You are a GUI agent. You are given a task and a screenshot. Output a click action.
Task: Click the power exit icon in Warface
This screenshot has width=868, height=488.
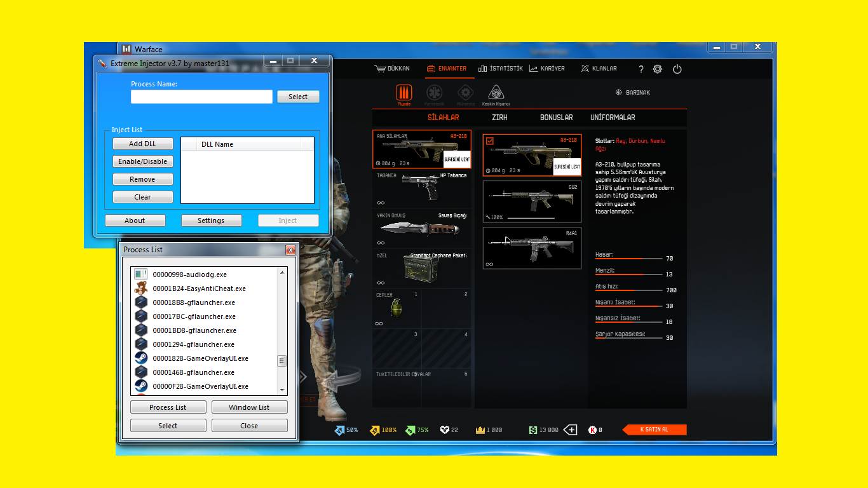tap(677, 69)
